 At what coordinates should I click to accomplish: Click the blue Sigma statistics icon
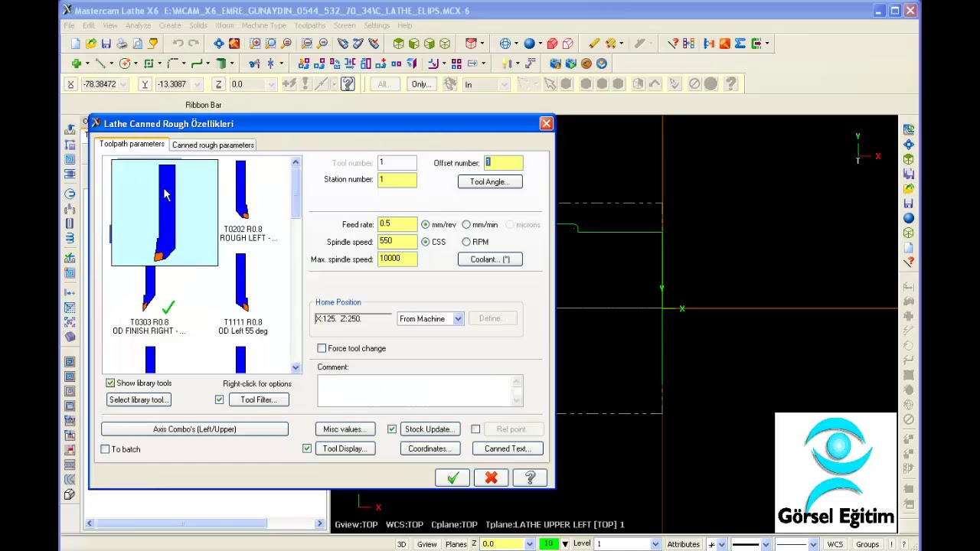(740, 44)
